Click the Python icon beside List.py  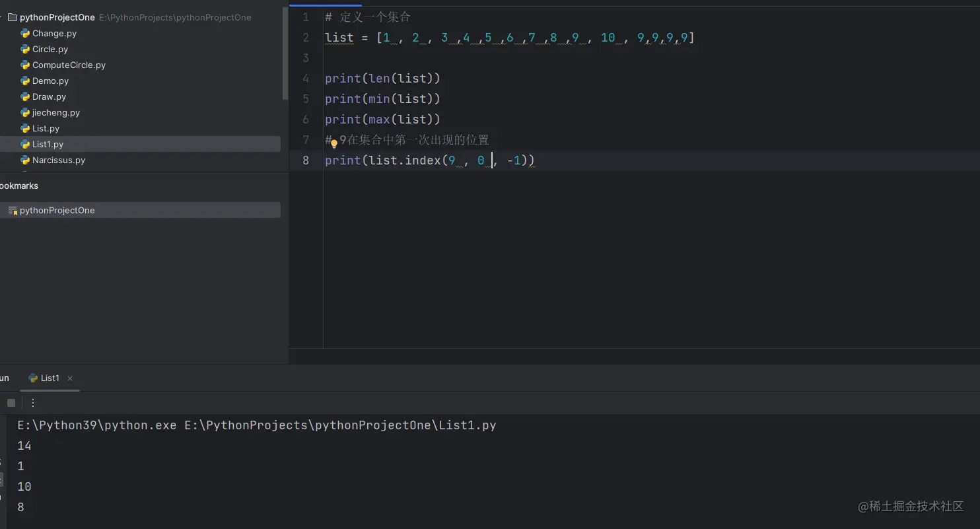point(25,128)
